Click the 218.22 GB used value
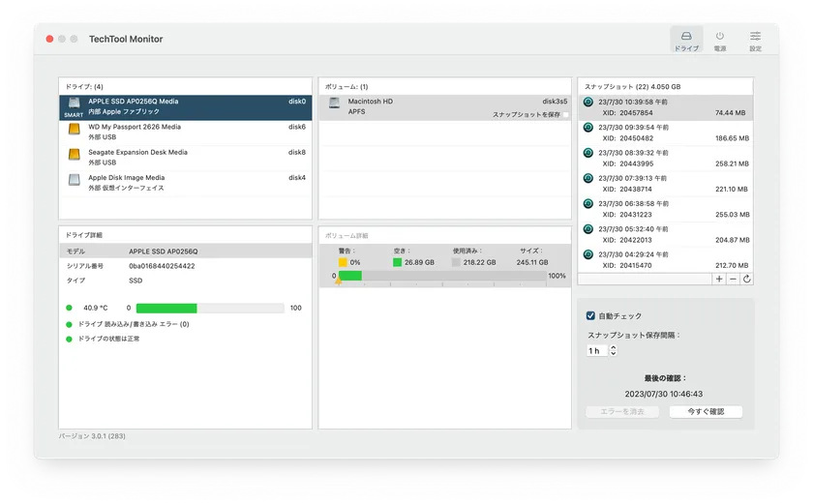The image size is (813, 504). (480, 262)
